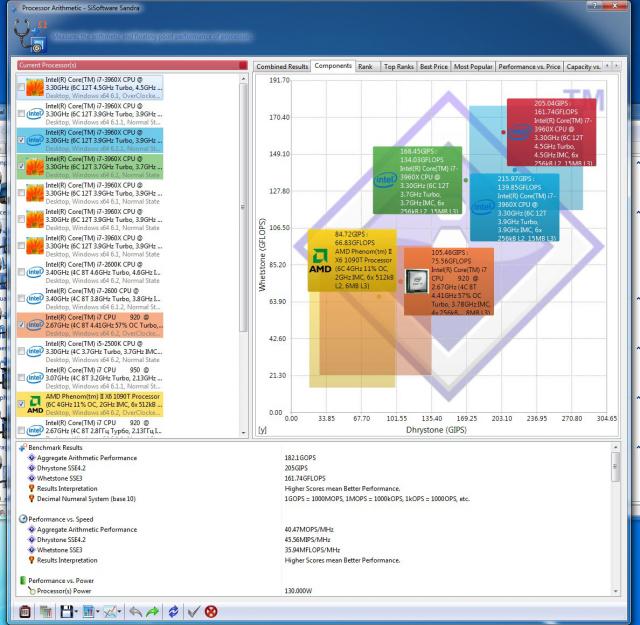The width and height of the screenshot is (640, 625).
Task: Click the Performance vs. Speed clock icon
Action: pyautogui.click(x=23, y=519)
